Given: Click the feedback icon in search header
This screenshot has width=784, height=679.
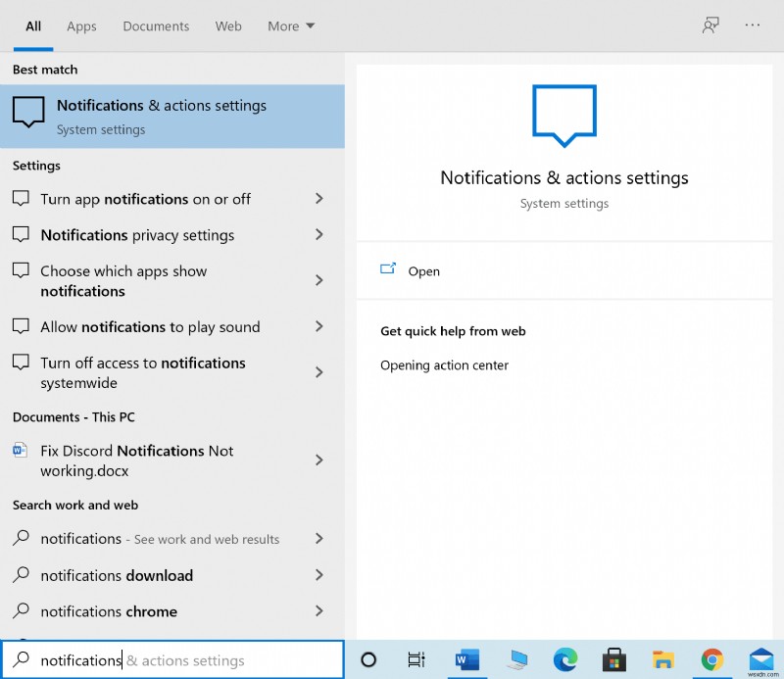Looking at the screenshot, I should (710, 25).
